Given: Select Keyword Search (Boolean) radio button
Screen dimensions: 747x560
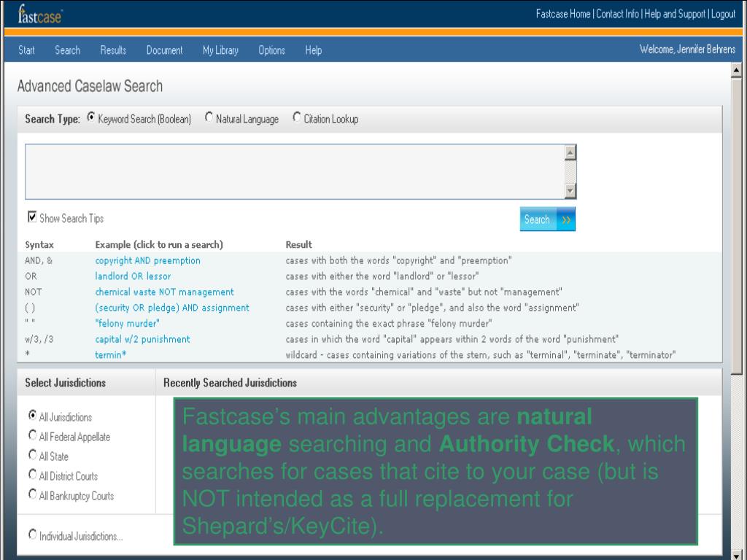Looking at the screenshot, I should pyautogui.click(x=91, y=117).
